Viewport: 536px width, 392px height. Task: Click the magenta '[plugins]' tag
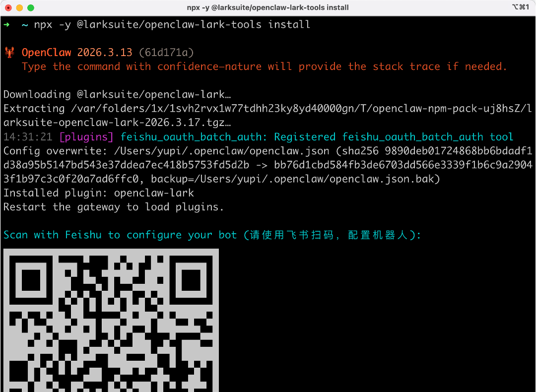tap(86, 137)
